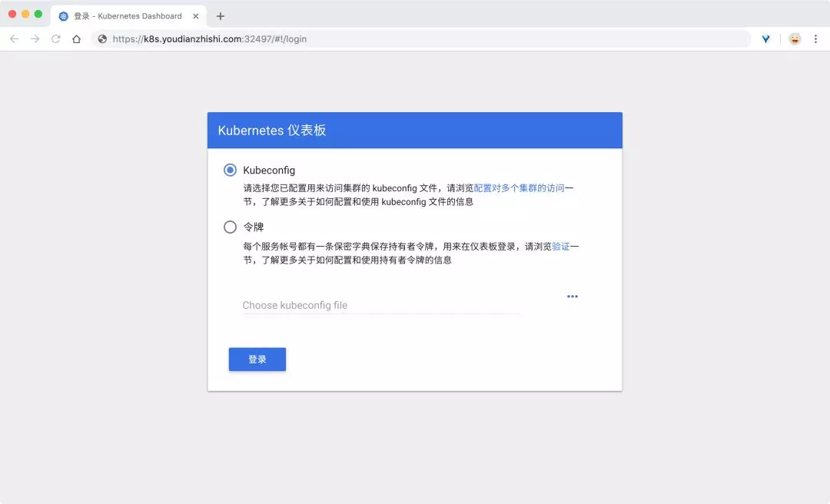Image resolution: width=830 pixels, height=504 pixels.
Task: Select the Kubeconfig radio option
Action: (230, 170)
